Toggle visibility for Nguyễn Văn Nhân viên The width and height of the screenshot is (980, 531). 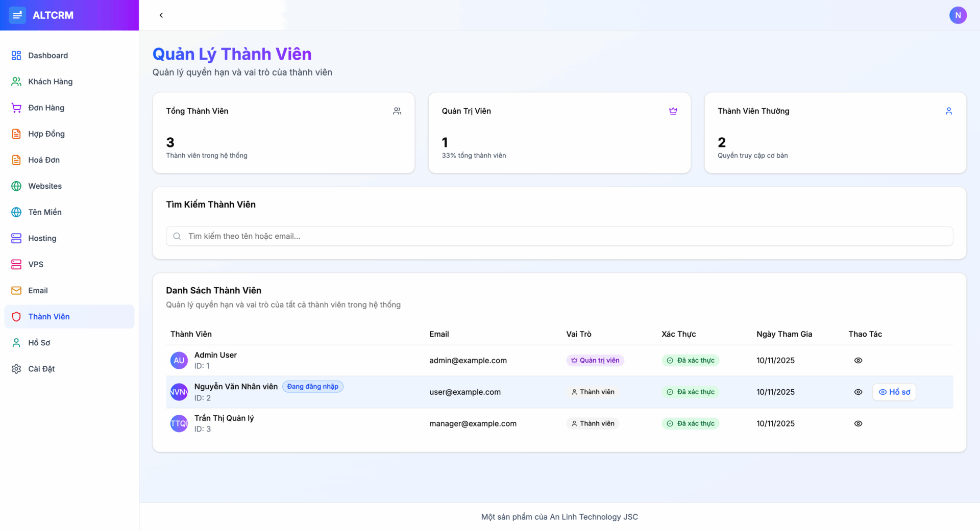tap(858, 392)
